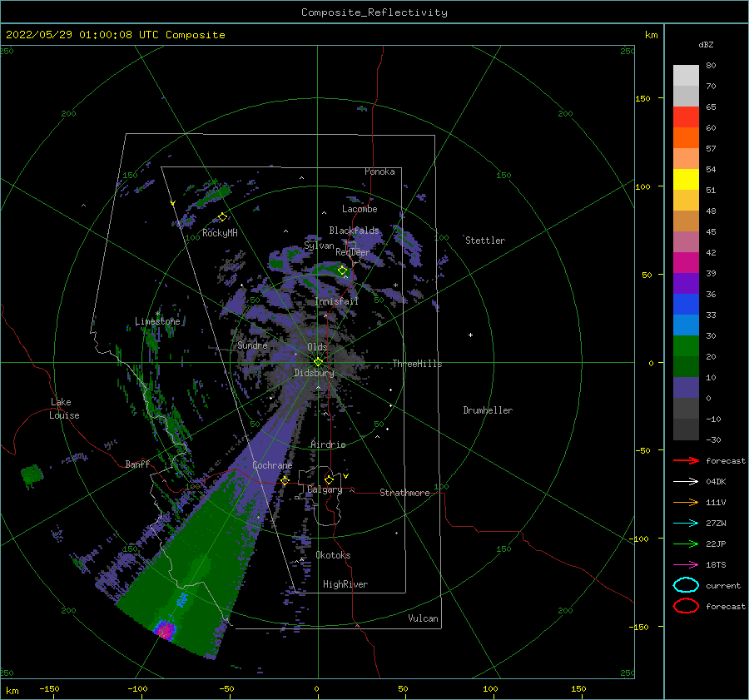Pick the red swatch in the dBZ scale

point(686,117)
